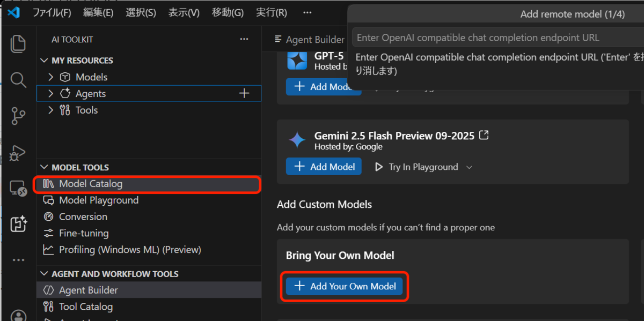Open Remote Explorer icon in activity bar

(18, 188)
